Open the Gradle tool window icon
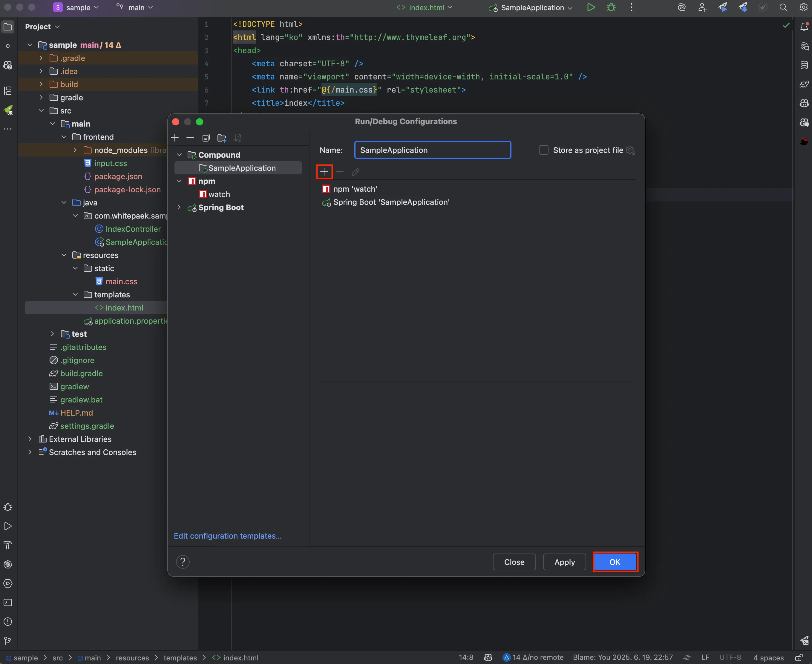Viewport: 812px width, 664px height. pos(804,84)
